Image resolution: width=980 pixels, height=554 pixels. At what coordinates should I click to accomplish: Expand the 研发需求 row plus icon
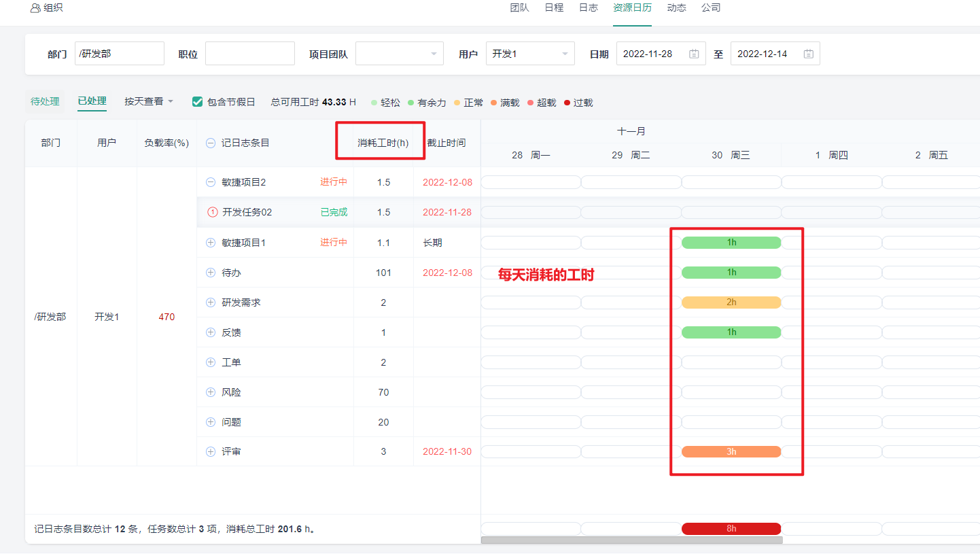(x=211, y=302)
